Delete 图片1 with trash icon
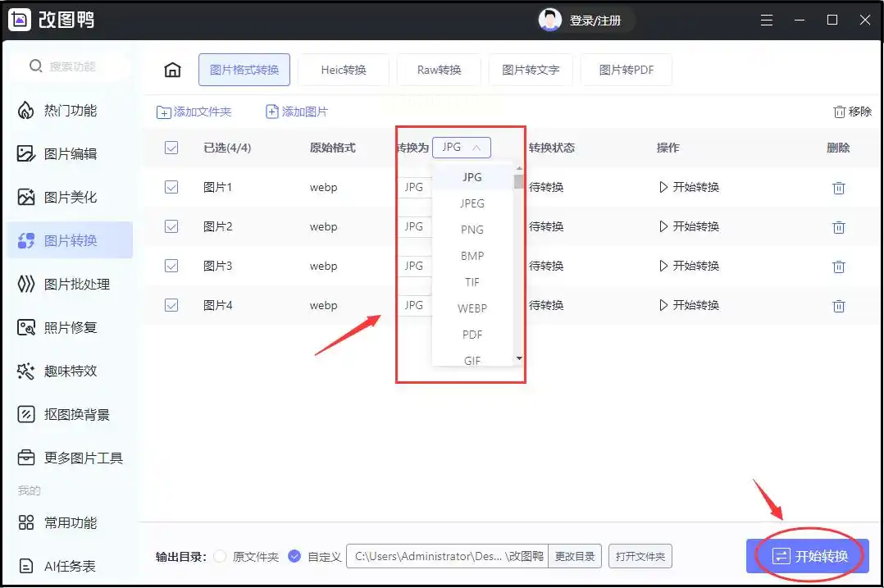Screen dimensions: 884x588 [x=839, y=188]
